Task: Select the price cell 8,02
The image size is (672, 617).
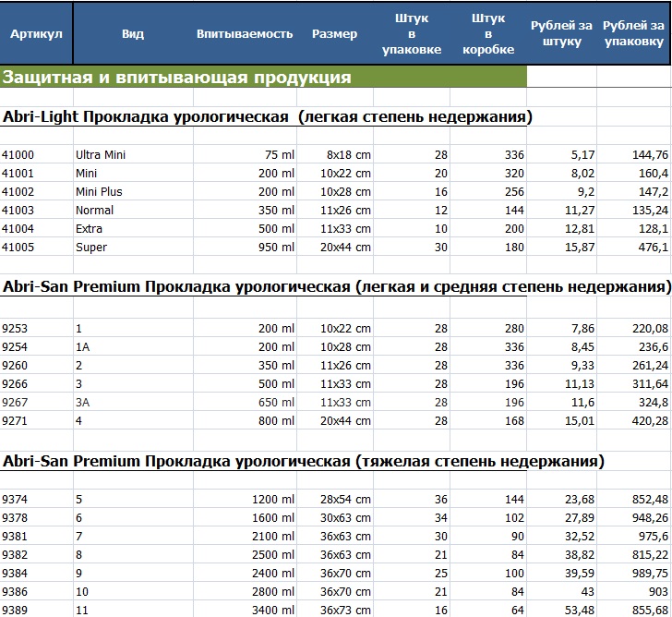Action: pyautogui.click(x=561, y=174)
